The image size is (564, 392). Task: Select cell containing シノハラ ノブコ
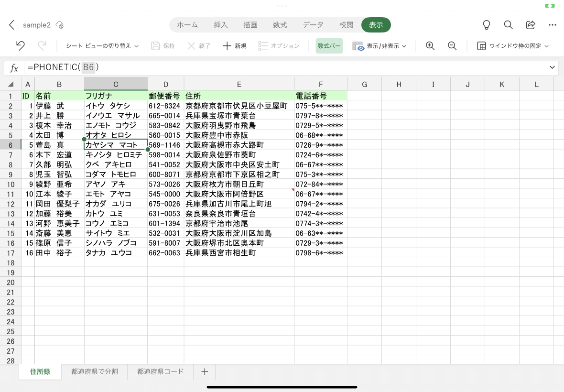click(x=116, y=243)
